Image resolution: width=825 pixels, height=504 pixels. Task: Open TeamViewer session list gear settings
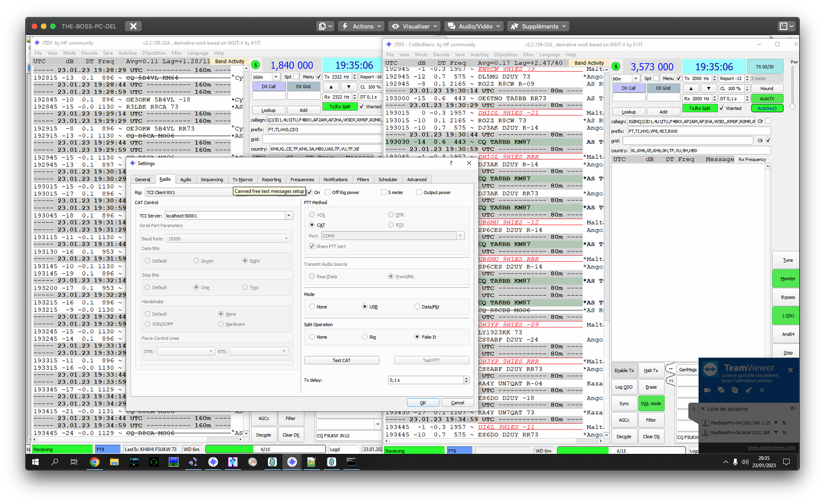(x=793, y=408)
